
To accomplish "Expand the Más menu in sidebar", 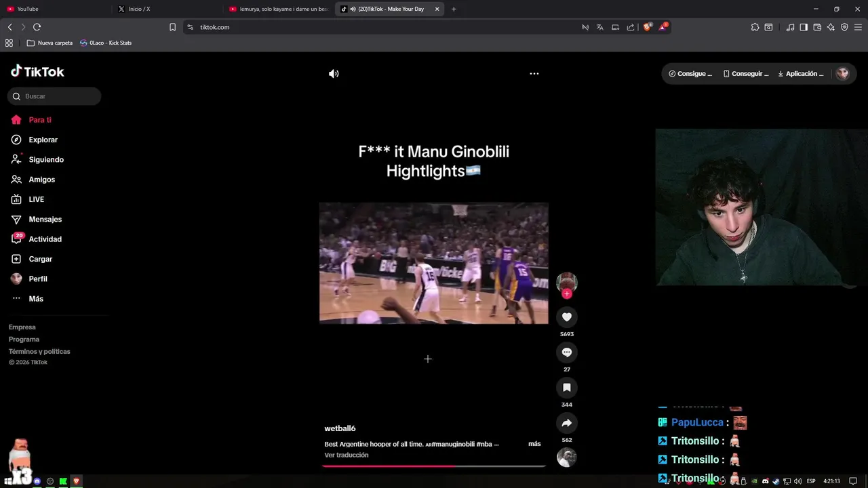I will pyautogui.click(x=28, y=299).
